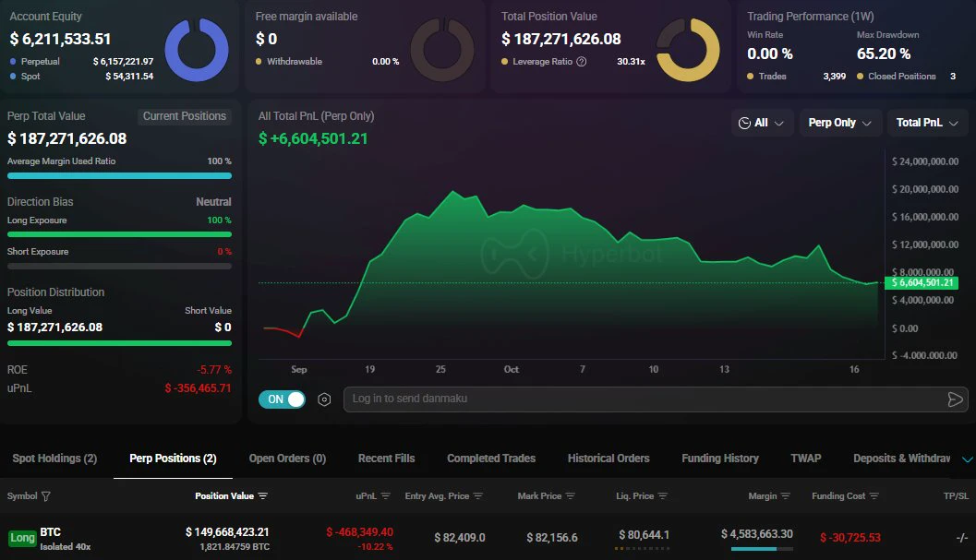Click Total Position Value donut chart
This screenshot has height=560, width=976.
tap(689, 50)
